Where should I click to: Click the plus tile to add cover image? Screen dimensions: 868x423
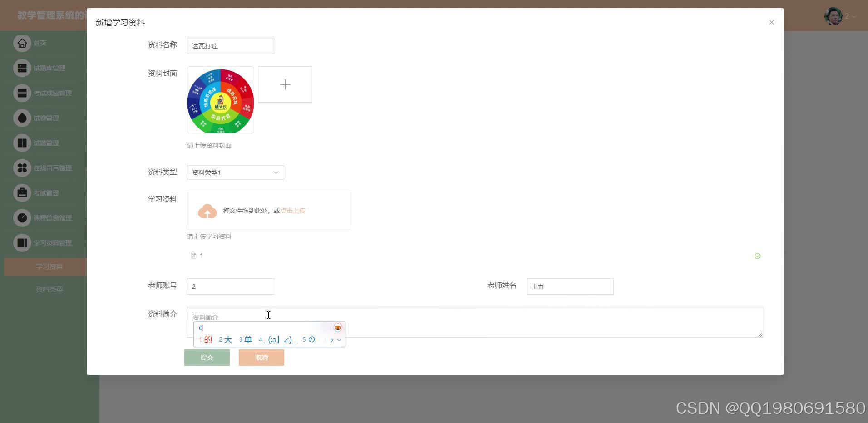pos(285,84)
